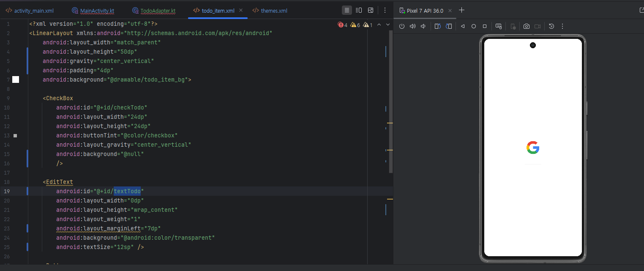The height and width of the screenshot is (271, 644).
Task: Click "@+id/checkTodo" id value
Action: (120, 107)
